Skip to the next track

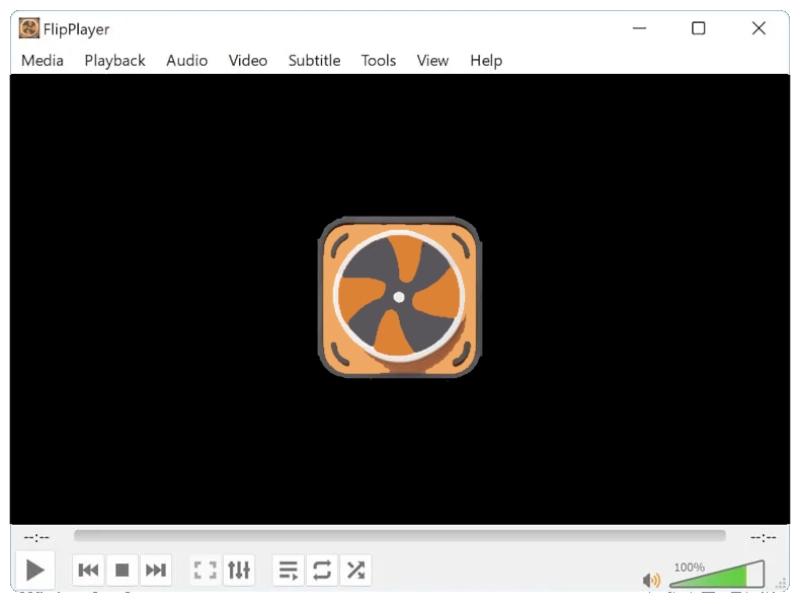(155, 569)
